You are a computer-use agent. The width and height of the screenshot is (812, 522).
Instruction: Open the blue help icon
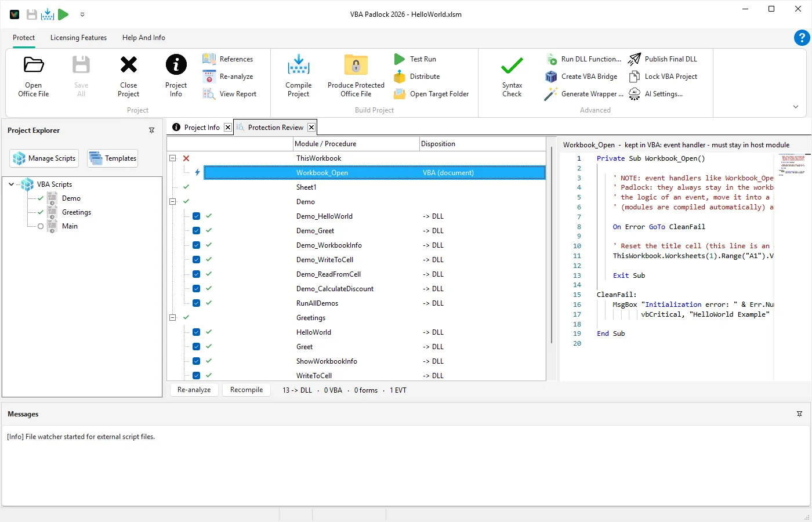point(802,38)
